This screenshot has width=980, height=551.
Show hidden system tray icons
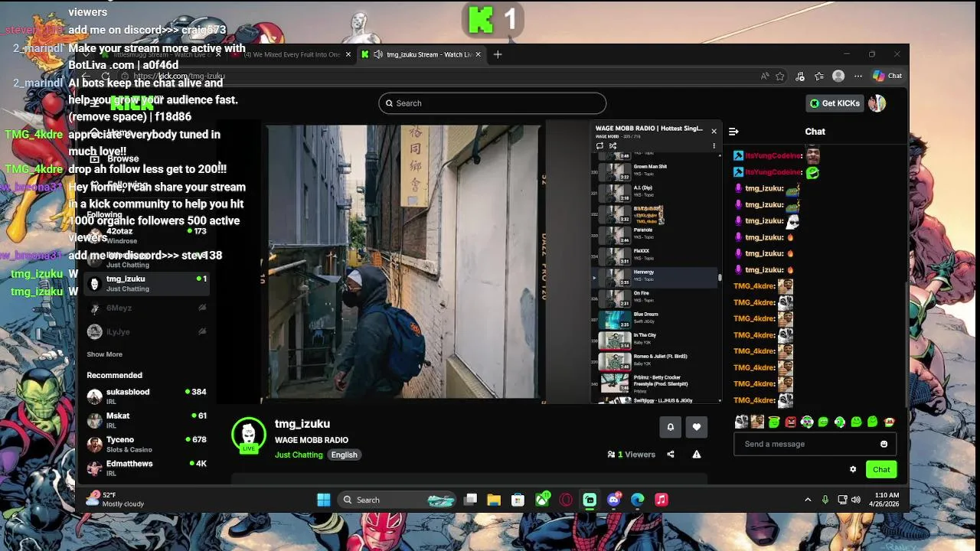pyautogui.click(x=808, y=500)
